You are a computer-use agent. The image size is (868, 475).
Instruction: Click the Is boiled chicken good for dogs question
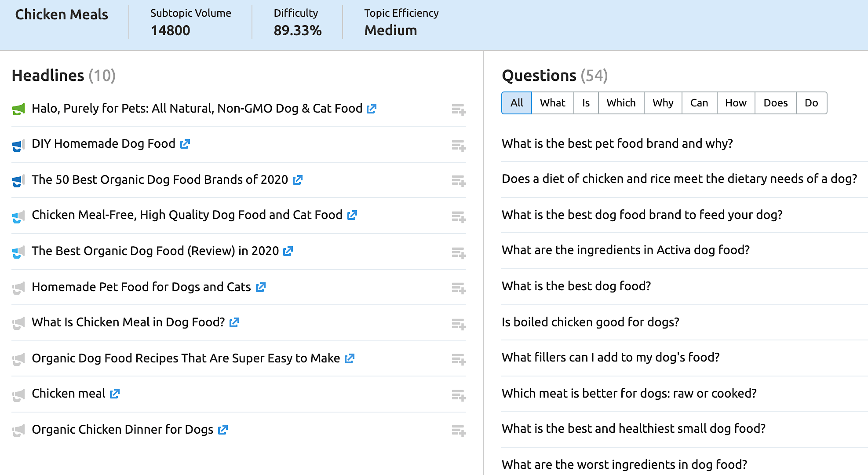590,322
